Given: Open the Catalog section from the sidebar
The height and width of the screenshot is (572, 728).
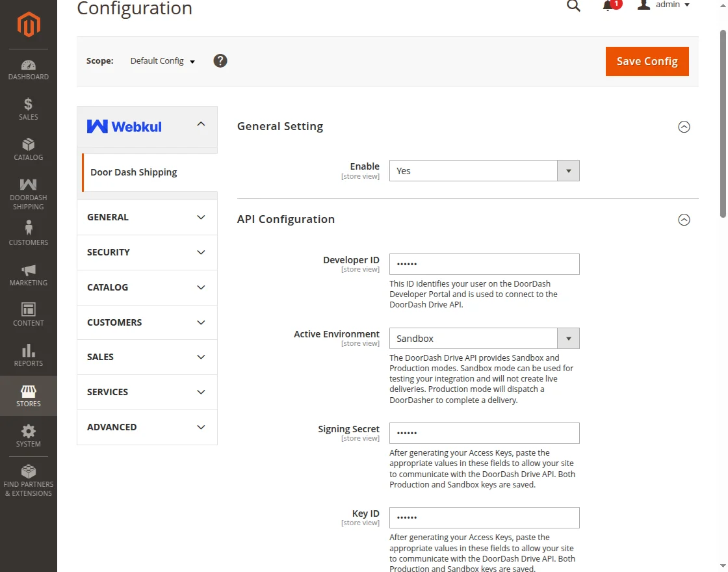Looking at the screenshot, I should coord(28,151).
